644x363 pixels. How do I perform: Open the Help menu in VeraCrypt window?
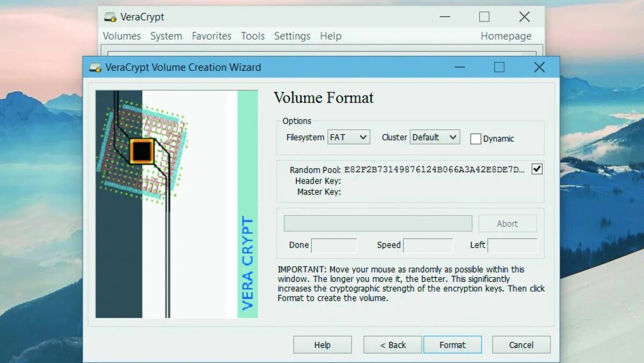pos(331,36)
